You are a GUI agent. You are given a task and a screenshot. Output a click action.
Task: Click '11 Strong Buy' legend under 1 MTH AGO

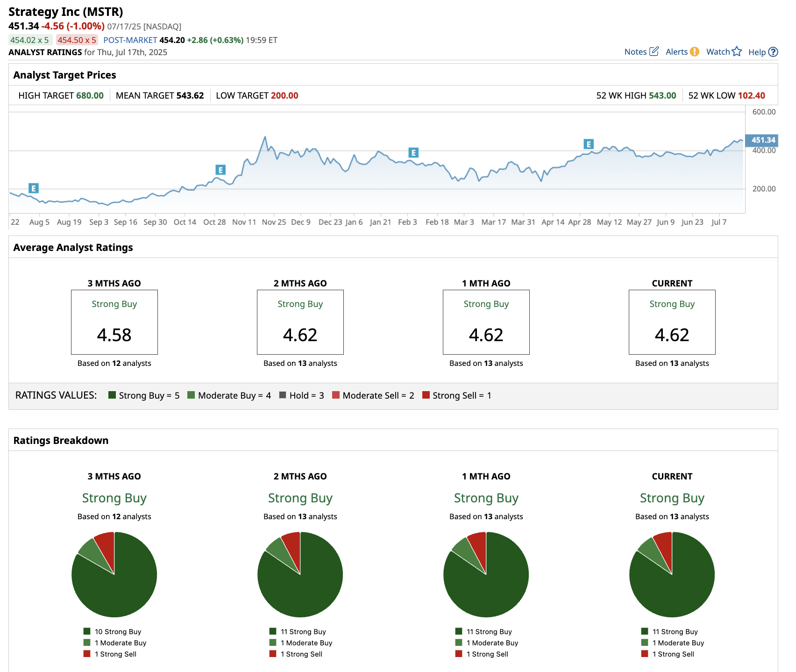point(484,631)
